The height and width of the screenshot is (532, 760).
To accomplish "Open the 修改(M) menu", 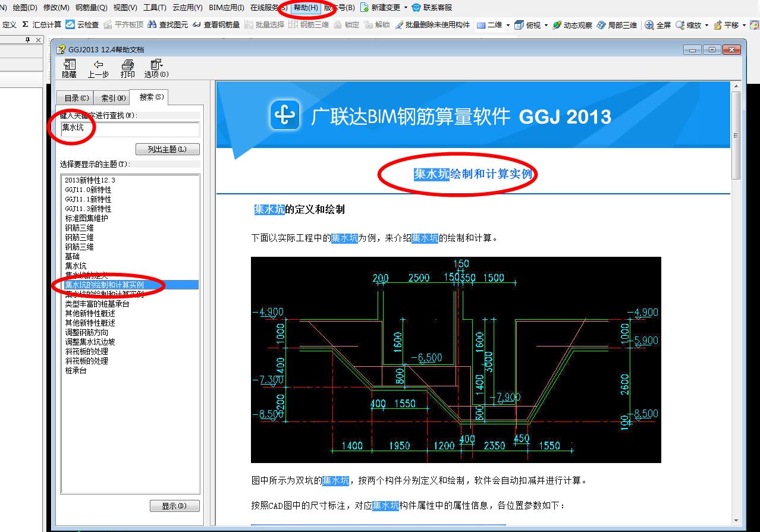I will click(x=56, y=7).
